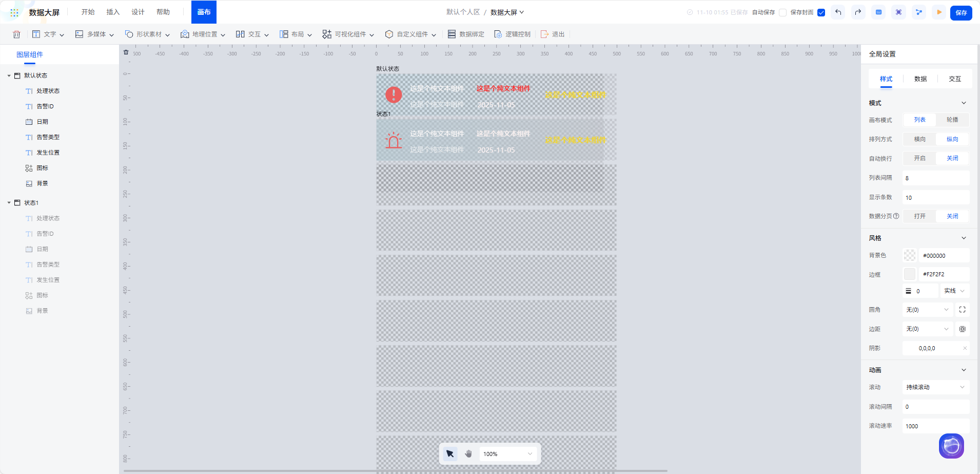
Task: Enable the 自动保存 checkbox
Action: (782, 13)
